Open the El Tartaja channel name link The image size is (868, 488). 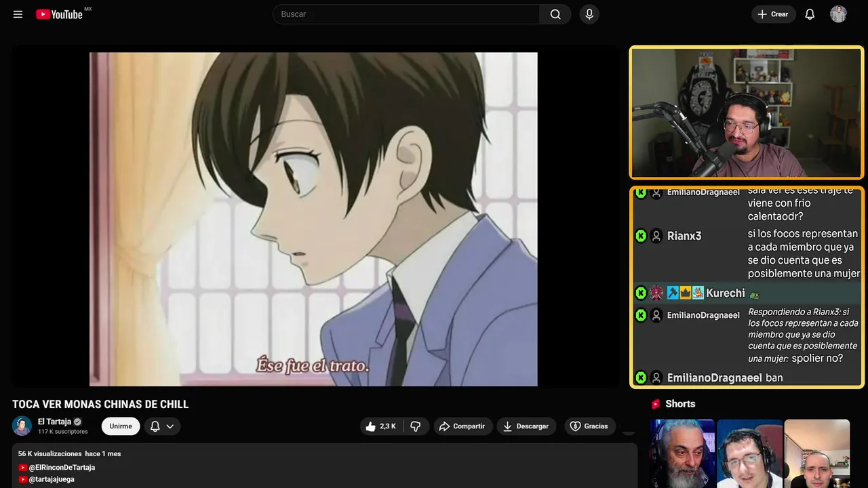click(x=54, y=422)
